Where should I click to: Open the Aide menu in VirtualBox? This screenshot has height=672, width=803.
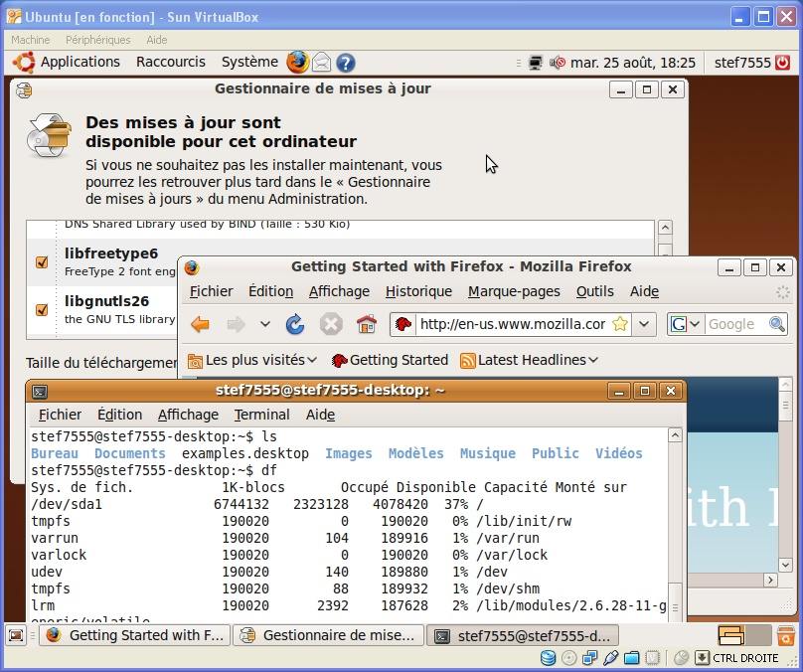tap(157, 40)
